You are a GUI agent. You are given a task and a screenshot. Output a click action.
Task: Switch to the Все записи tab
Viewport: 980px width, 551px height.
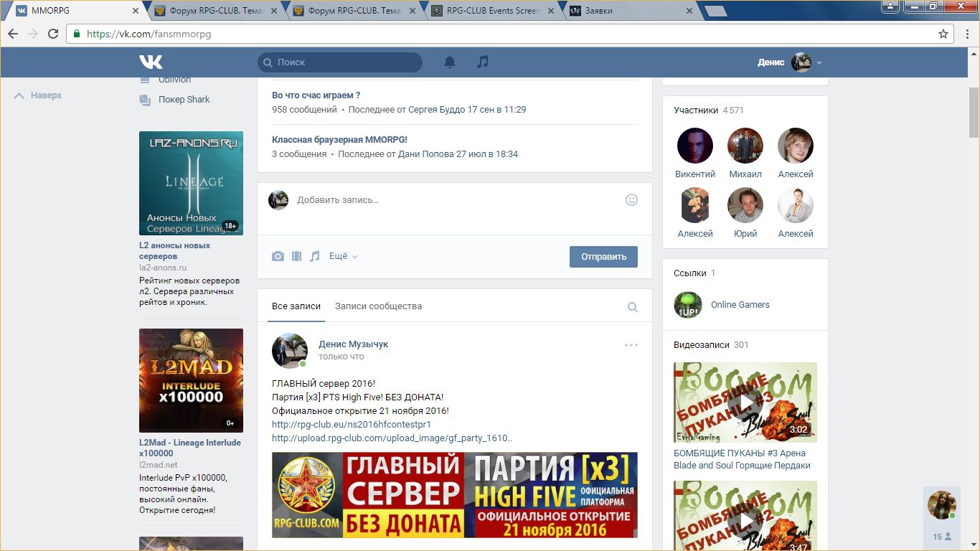coord(296,306)
